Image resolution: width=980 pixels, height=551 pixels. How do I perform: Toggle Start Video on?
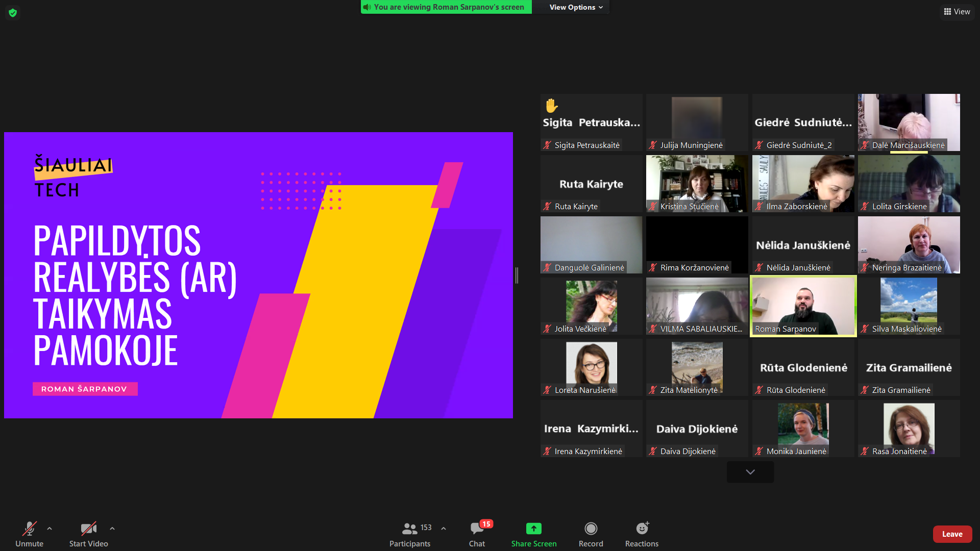point(88,534)
